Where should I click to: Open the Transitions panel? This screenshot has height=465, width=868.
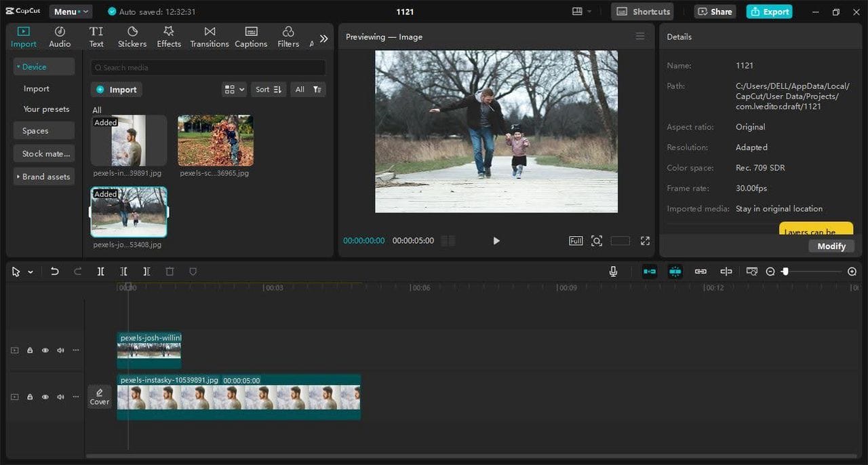(209, 35)
